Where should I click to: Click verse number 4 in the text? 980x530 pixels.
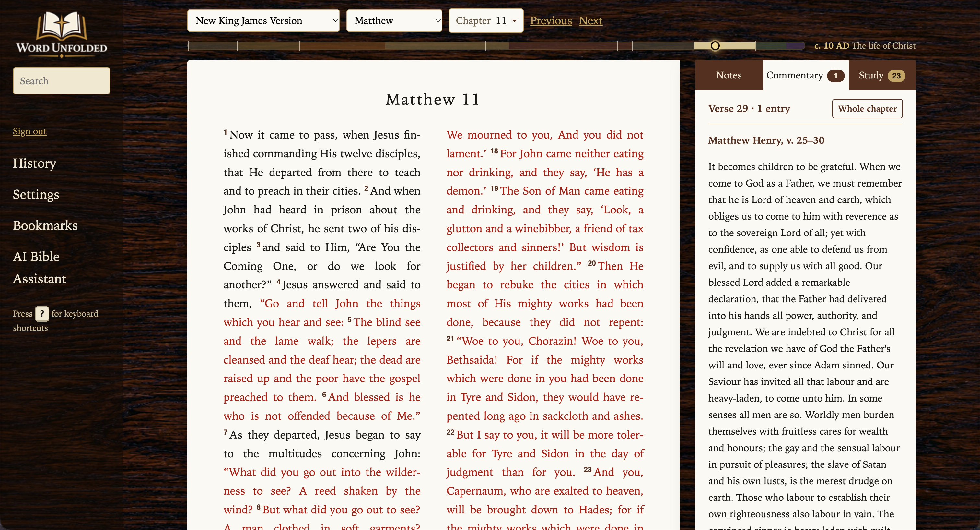click(x=278, y=282)
